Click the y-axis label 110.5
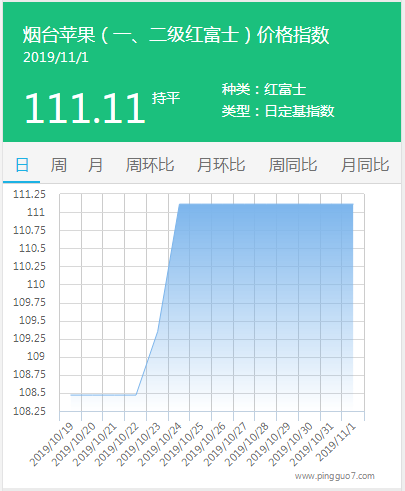This screenshot has width=405, height=491. tap(32, 248)
